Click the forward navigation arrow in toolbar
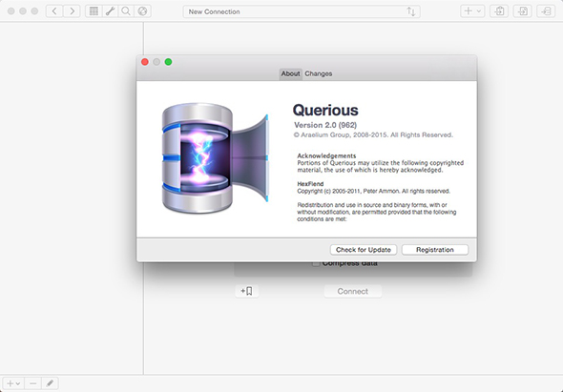This screenshot has height=392, width=563. pyautogui.click(x=72, y=11)
